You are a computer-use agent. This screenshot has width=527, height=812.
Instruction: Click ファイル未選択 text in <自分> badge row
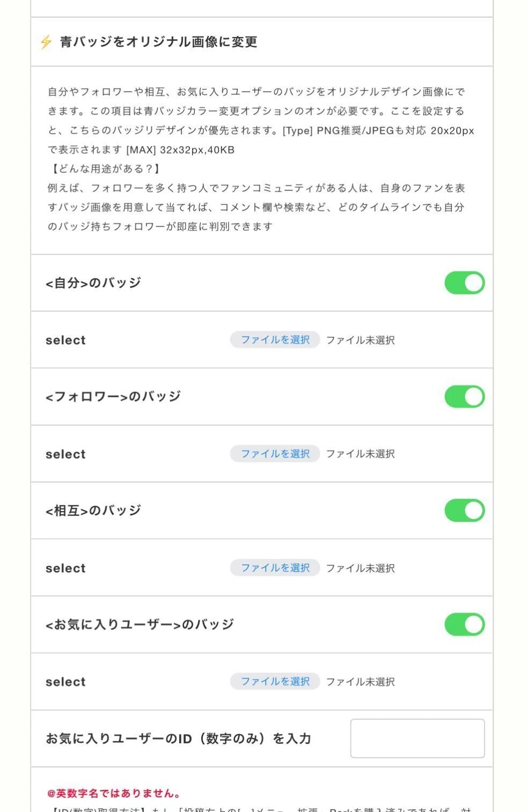coord(361,340)
